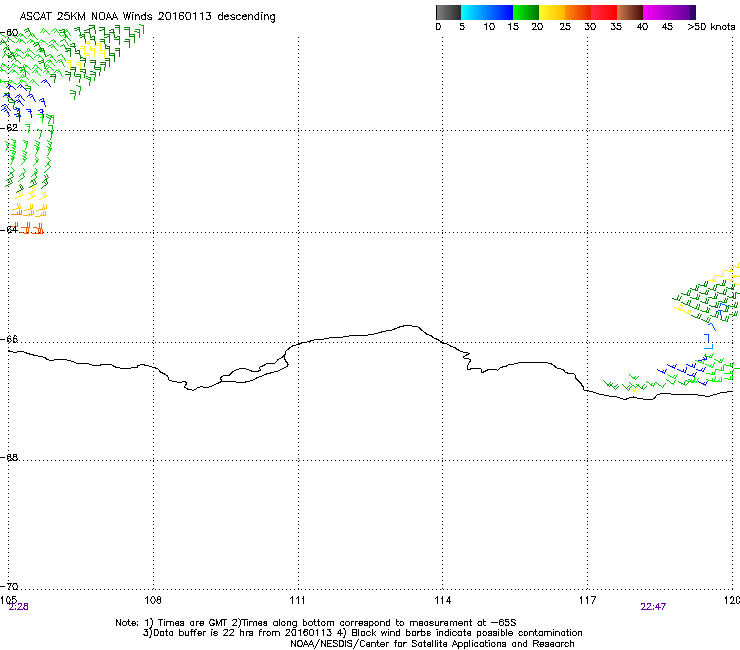Choose the red 30–35 knot legend color

click(604, 12)
